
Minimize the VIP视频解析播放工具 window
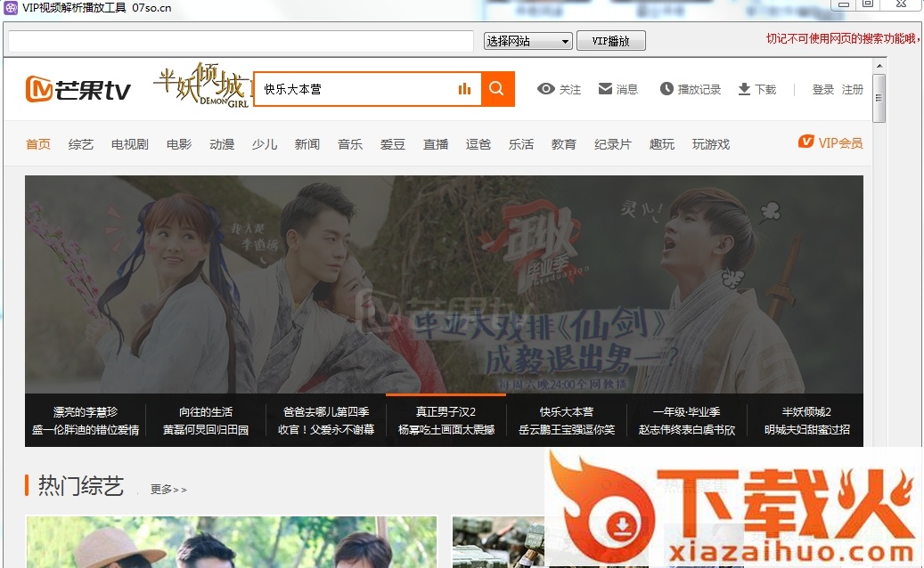pos(844,4)
